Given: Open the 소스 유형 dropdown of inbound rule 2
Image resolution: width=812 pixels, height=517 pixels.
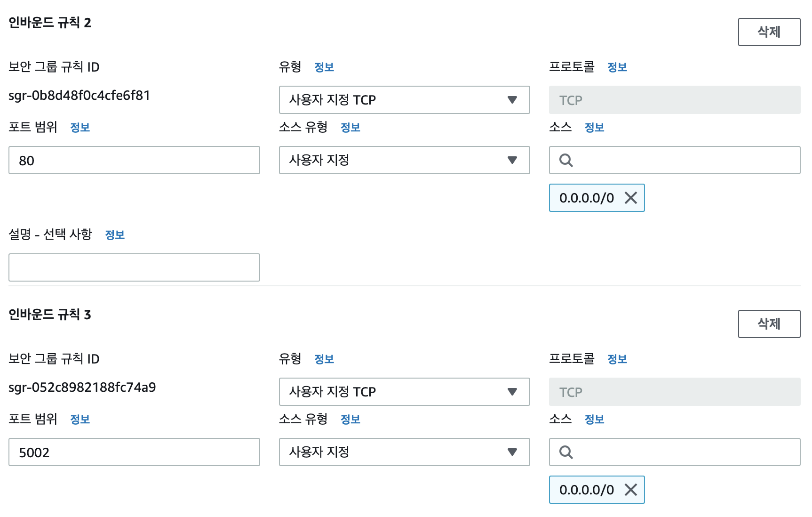Looking at the screenshot, I should coord(405,160).
